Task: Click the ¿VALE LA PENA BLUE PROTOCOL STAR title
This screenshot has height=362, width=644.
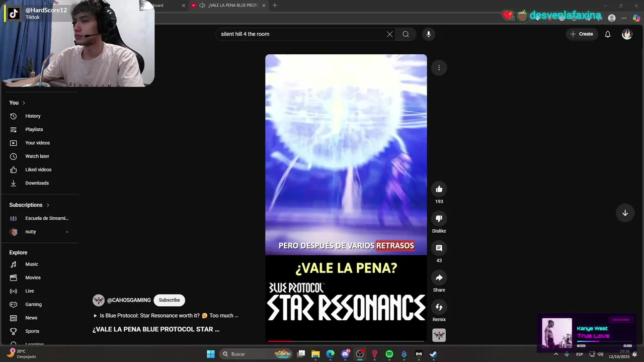Action: pos(156,329)
